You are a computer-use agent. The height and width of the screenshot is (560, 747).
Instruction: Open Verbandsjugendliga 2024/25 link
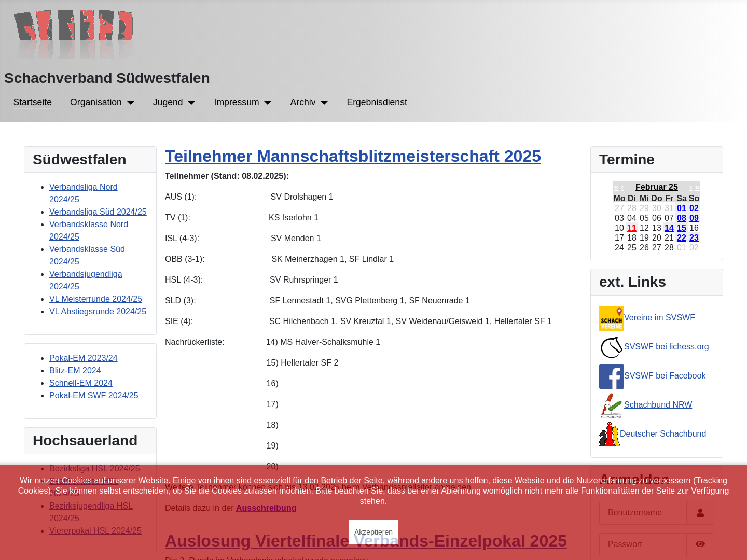[x=86, y=280]
